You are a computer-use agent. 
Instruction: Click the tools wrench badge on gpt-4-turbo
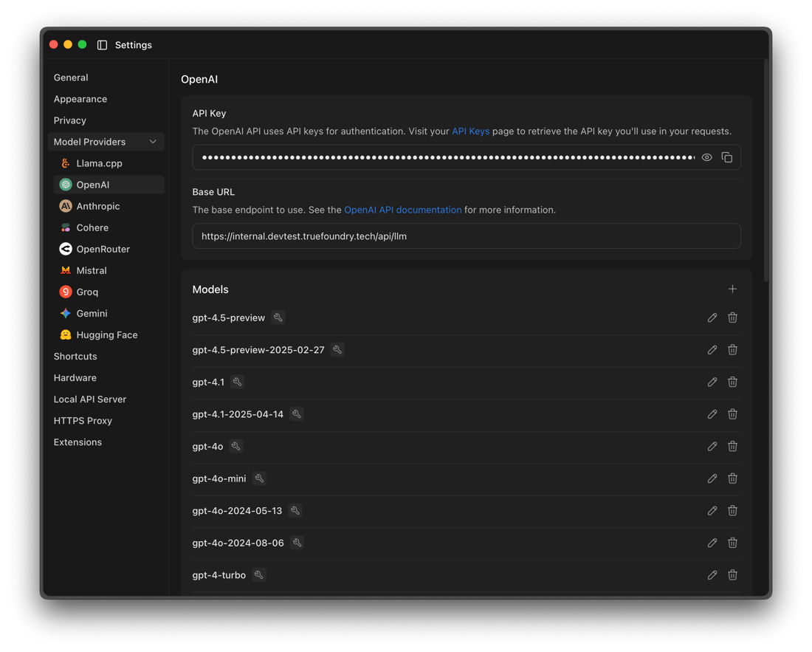click(259, 574)
